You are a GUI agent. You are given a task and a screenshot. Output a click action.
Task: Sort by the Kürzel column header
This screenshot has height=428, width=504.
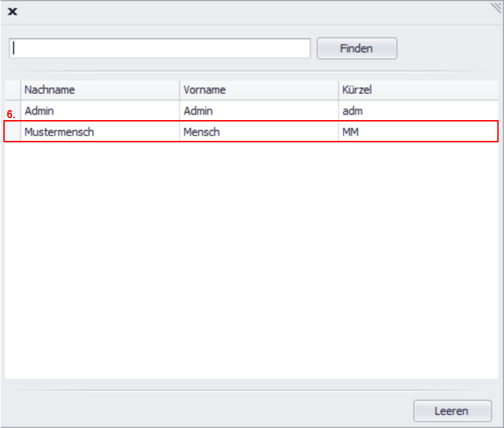418,90
